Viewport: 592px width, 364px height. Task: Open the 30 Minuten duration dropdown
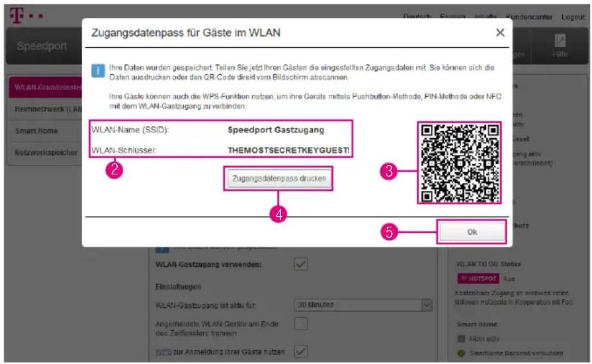363,305
